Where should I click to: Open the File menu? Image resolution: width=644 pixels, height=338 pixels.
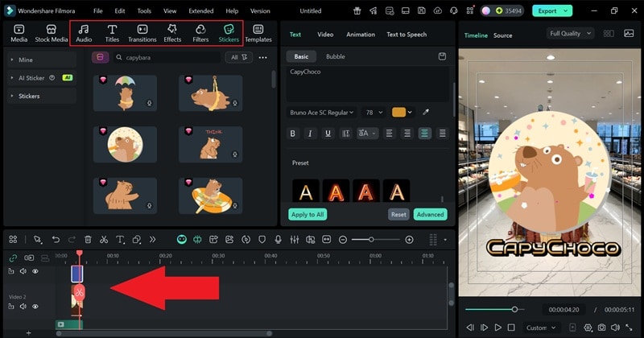pos(97,11)
